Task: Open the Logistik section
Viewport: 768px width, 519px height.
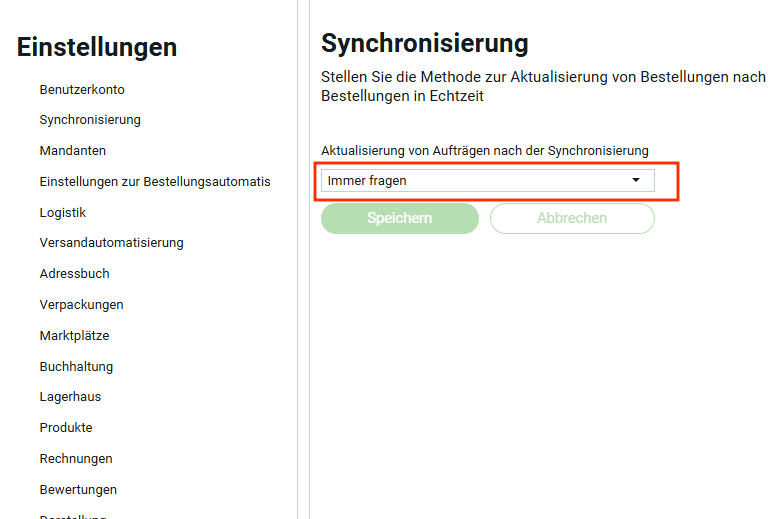Action: click(x=63, y=212)
